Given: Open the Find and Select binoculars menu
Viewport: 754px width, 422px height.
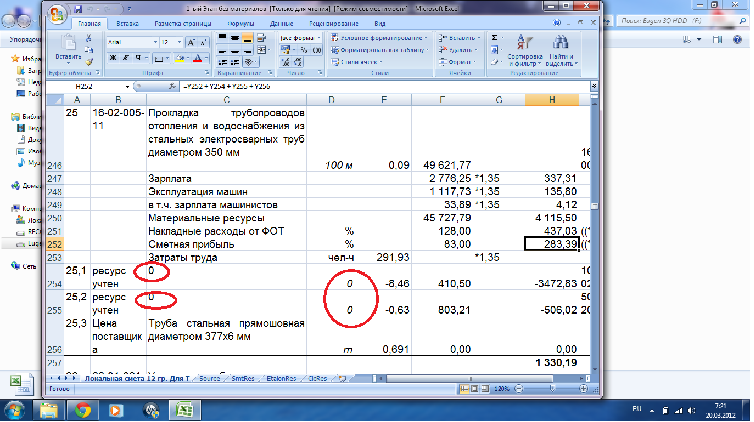Looking at the screenshot, I should tap(561, 50).
